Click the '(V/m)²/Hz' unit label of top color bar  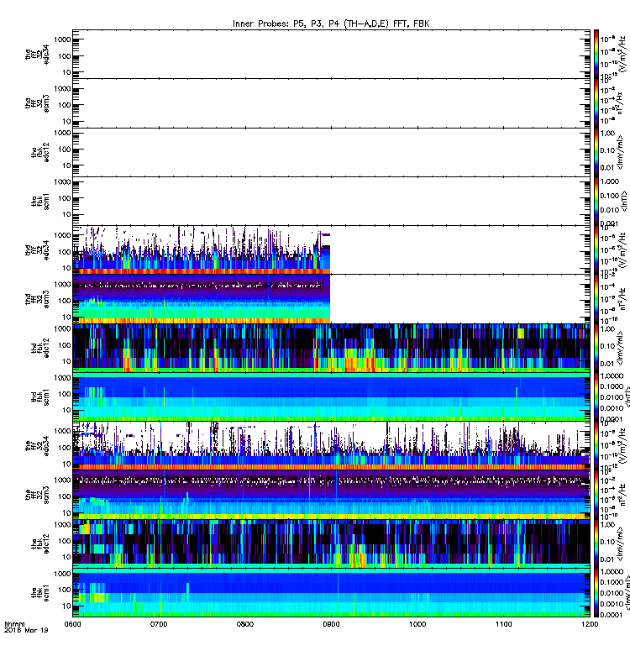coord(623,54)
